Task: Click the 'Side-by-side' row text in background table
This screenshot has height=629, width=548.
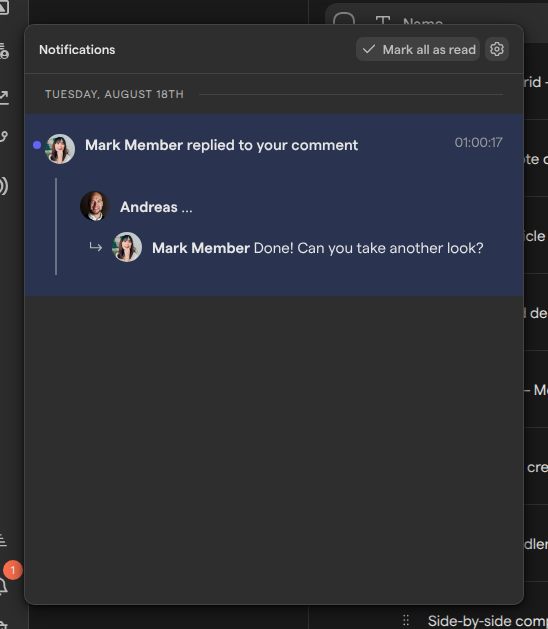Action: click(487, 621)
